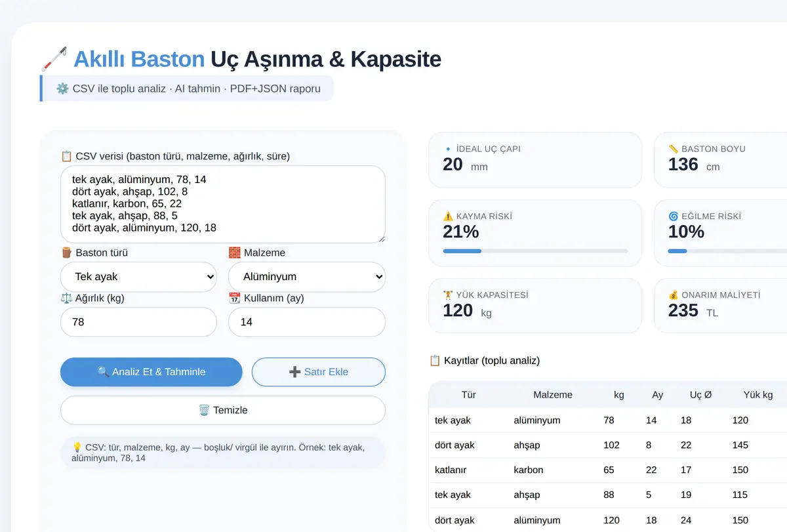Click the Temizle button
787x532 pixels.
pyautogui.click(x=223, y=410)
